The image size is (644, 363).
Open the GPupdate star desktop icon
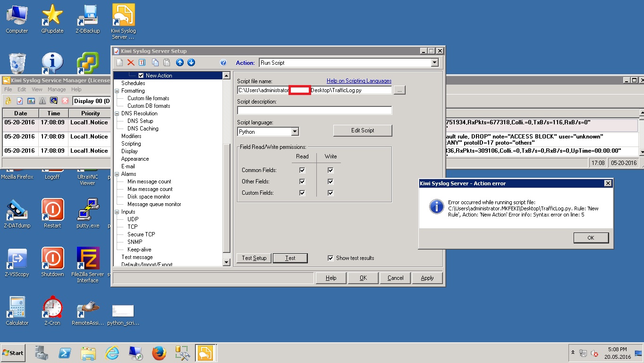tap(52, 19)
